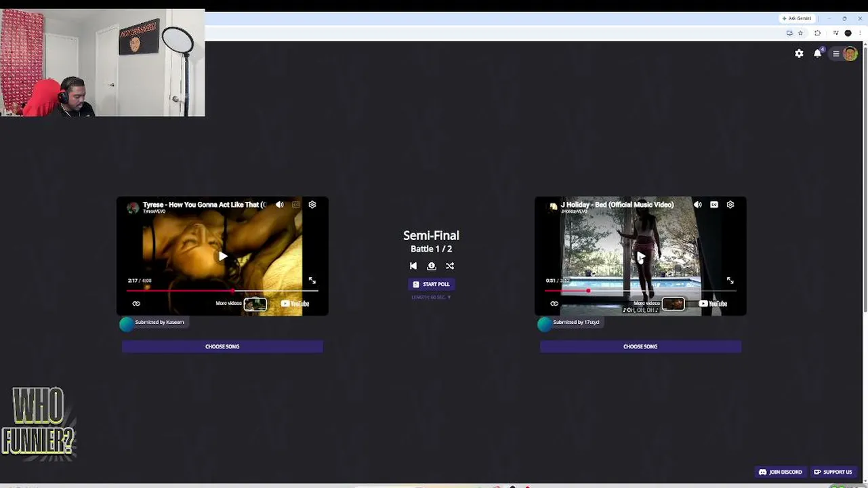Viewport: 868px width, 488px height.
Task: Open the Tyrese video title link
Action: (x=204, y=204)
